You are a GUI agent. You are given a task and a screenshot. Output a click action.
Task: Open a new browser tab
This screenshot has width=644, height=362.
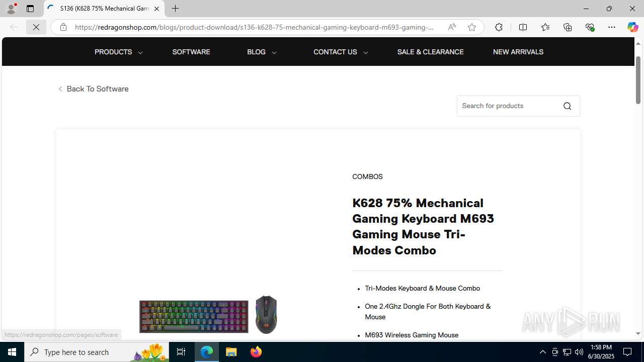[x=175, y=9]
